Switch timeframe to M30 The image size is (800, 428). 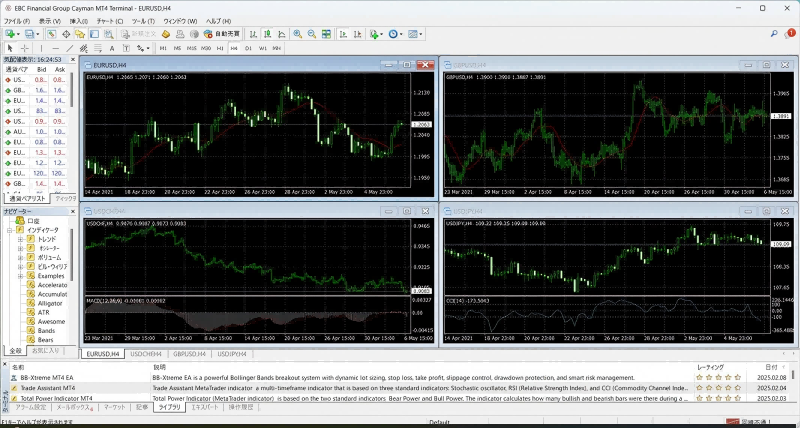point(206,48)
